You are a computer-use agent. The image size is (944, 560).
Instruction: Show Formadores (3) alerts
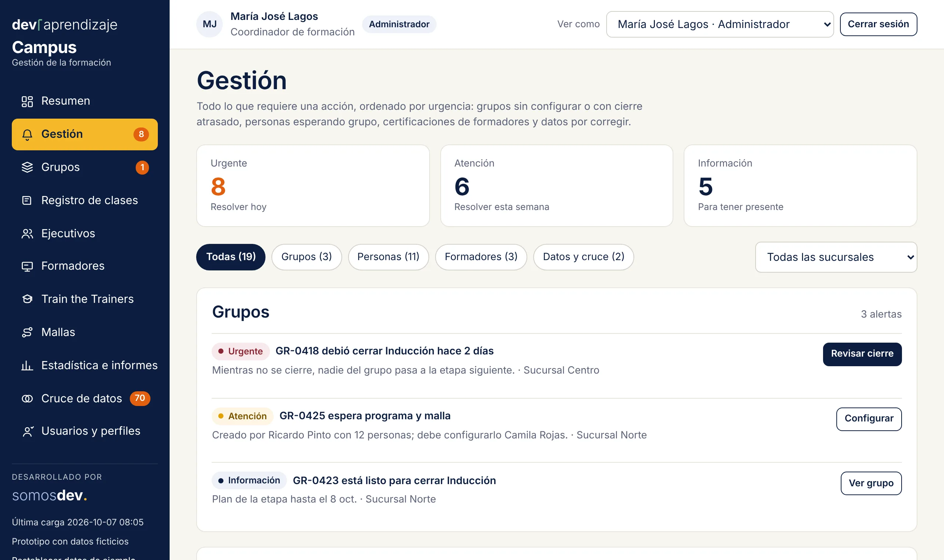coord(481,257)
